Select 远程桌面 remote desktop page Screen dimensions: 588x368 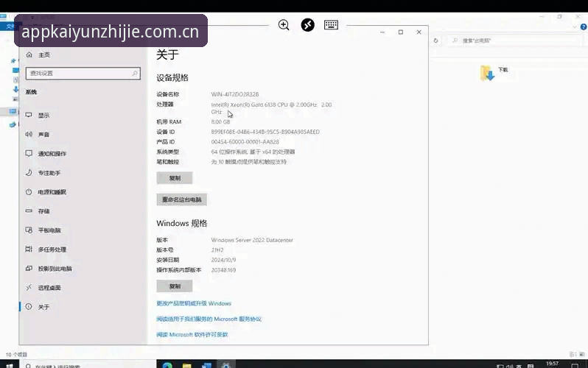click(x=43, y=288)
